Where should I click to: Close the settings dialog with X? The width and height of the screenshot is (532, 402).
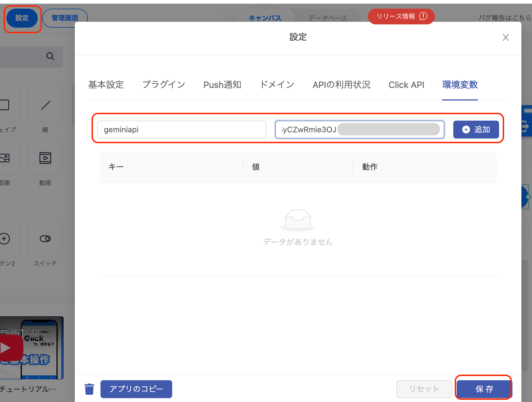(505, 37)
